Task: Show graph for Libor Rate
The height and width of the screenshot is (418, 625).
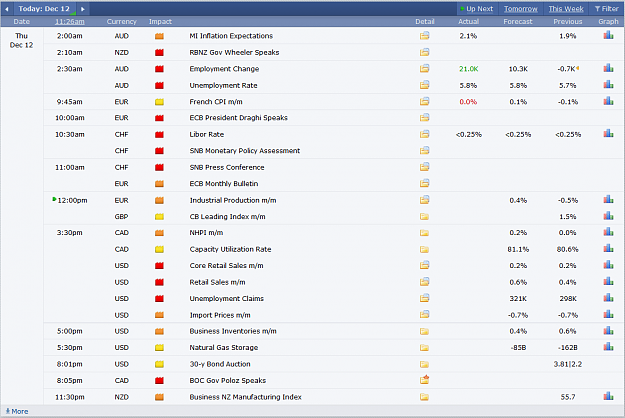Action: pyautogui.click(x=608, y=133)
